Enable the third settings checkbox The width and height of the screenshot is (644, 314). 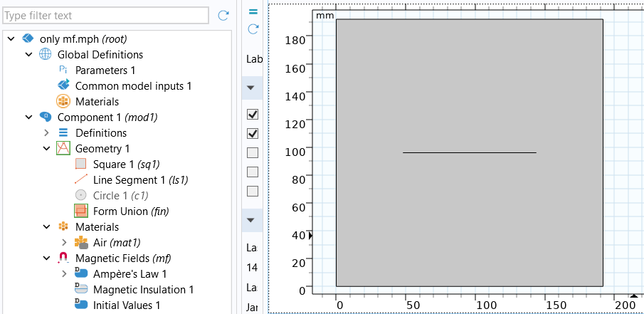tap(253, 152)
